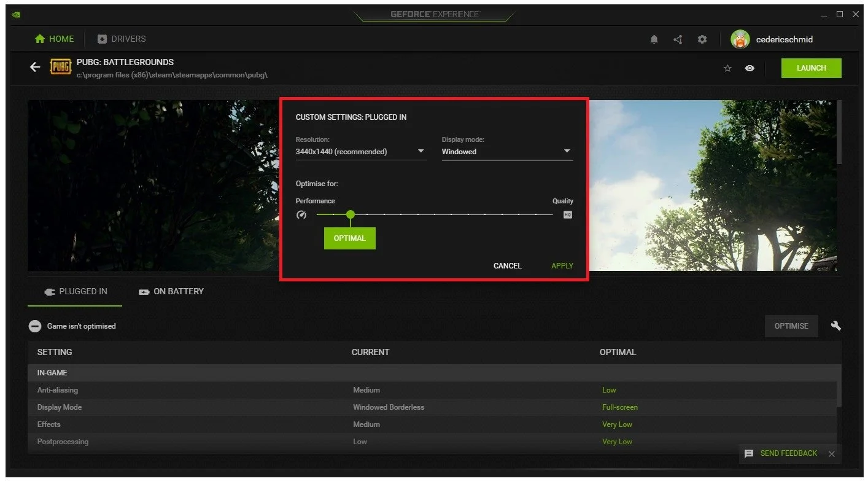The width and height of the screenshot is (868, 481).
Task: Switch to the Home tab
Action: [55, 39]
